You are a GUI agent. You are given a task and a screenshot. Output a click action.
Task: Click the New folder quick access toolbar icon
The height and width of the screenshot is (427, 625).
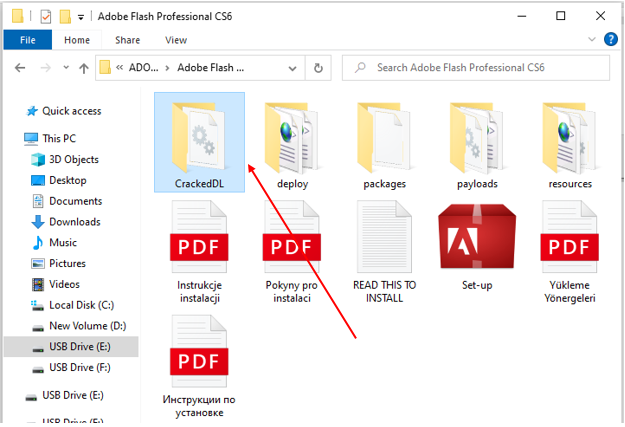click(x=65, y=16)
